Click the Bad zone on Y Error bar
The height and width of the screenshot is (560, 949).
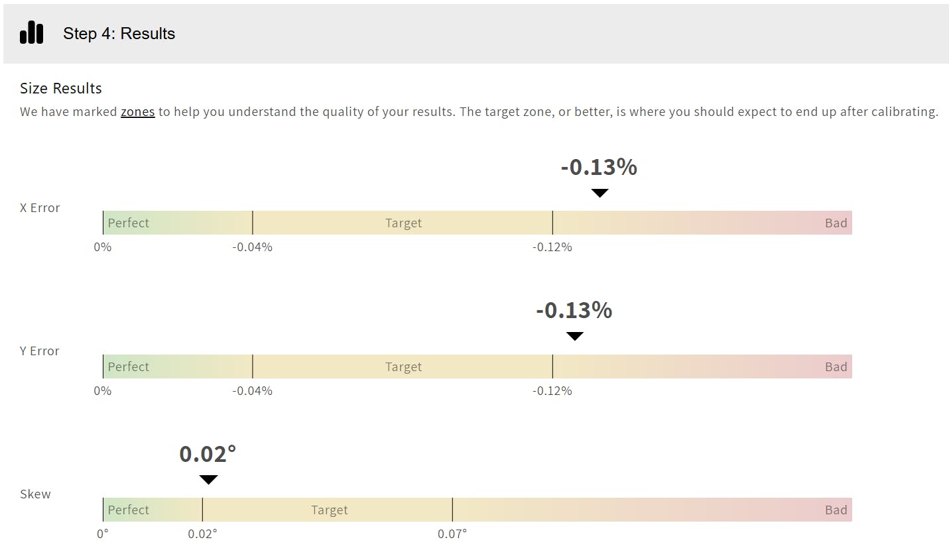[836, 367]
